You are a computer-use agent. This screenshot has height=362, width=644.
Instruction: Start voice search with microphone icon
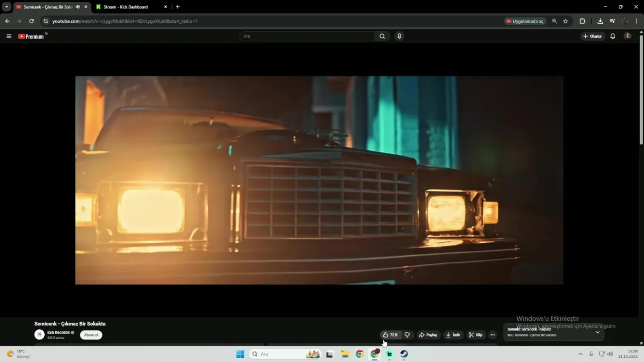399,36
